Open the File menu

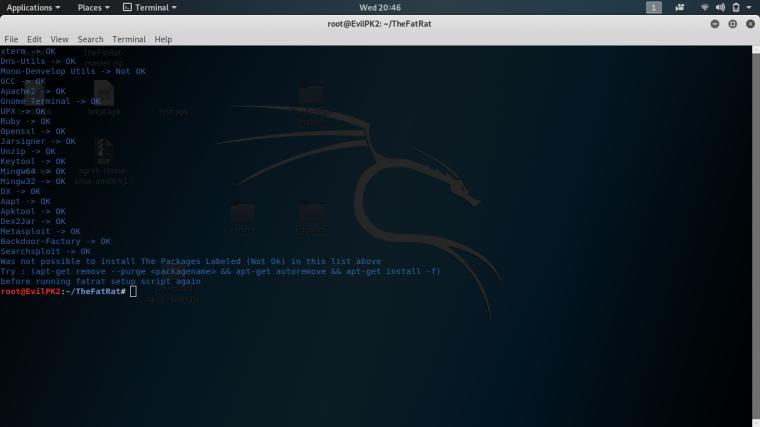[x=11, y=39]
